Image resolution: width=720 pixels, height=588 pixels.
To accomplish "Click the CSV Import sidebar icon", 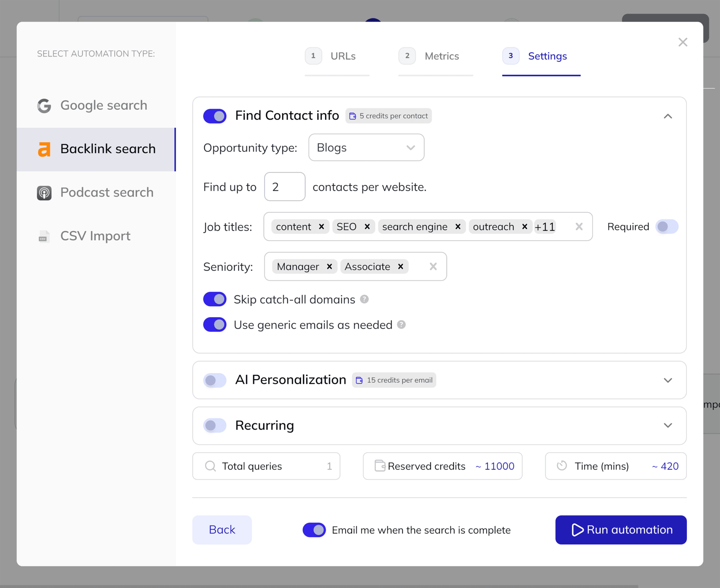I will click(x=45, y=236).
